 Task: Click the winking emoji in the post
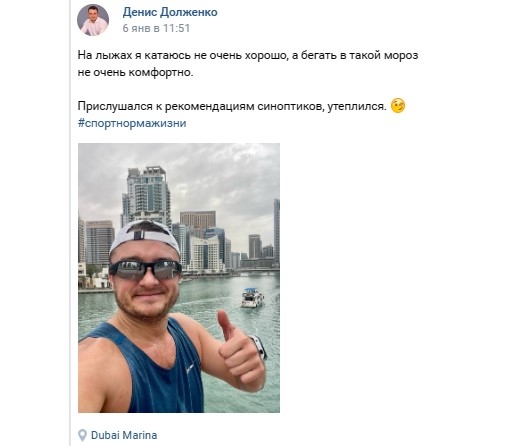click(398, 106)
